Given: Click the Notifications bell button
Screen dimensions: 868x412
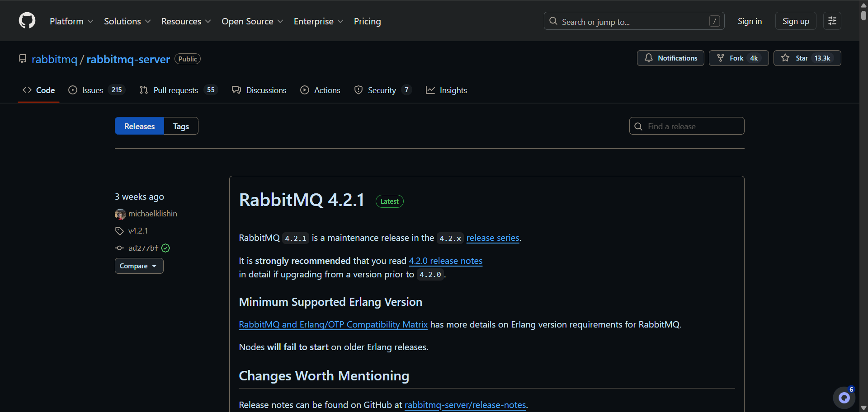Looking at the screenshot, I should click(670, 58).
